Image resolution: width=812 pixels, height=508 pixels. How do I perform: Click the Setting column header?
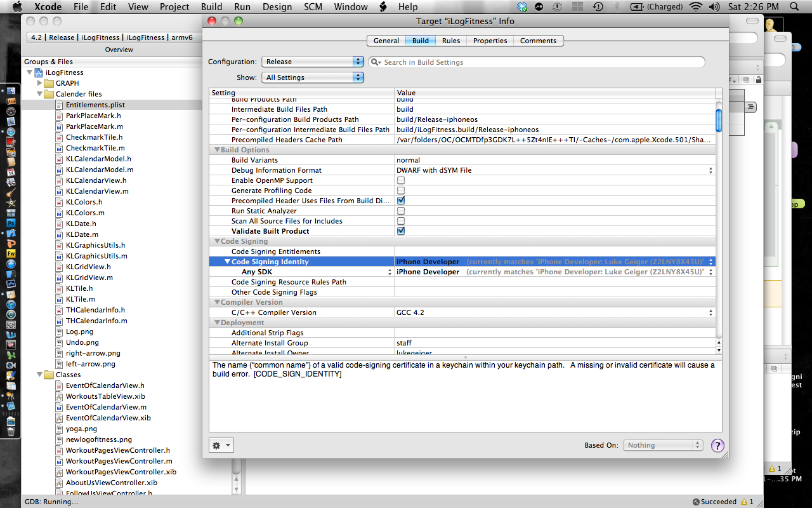click(301, 93)
